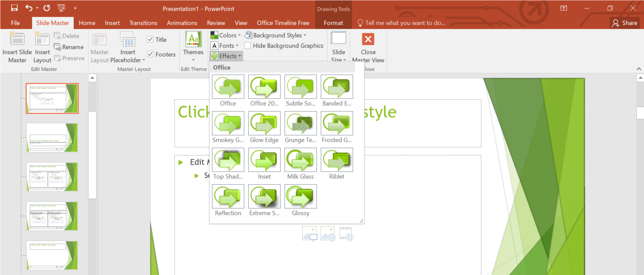
Task: Select the Frosted Glass effect
Action: tap(337, 127)
